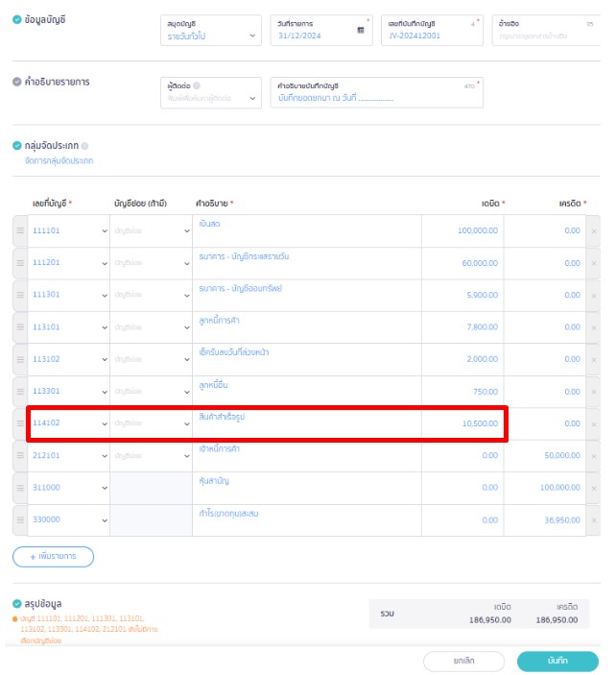Viewport: 616px width, 675px height.
Task: Delete row 311000 with its X icon
Action: 593,488
